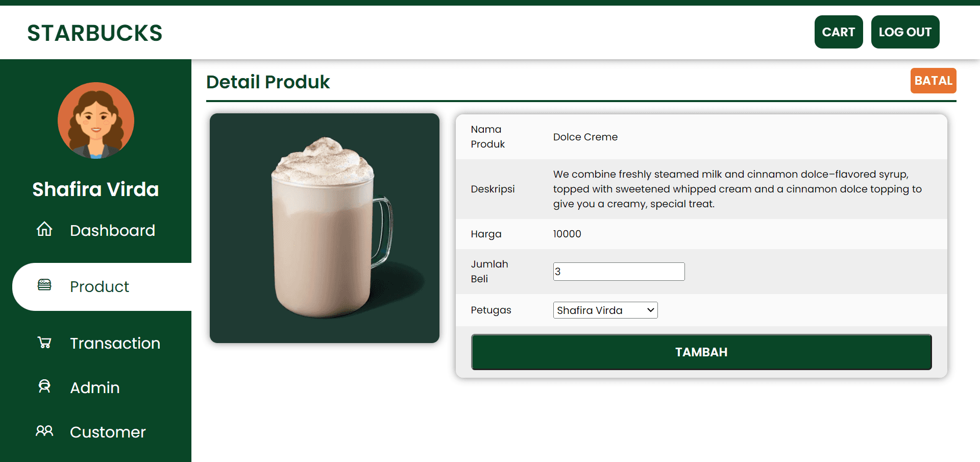This screenshot has height=462, width=980.
Task: Open the Customer section
Action: [x=108, y=432]
